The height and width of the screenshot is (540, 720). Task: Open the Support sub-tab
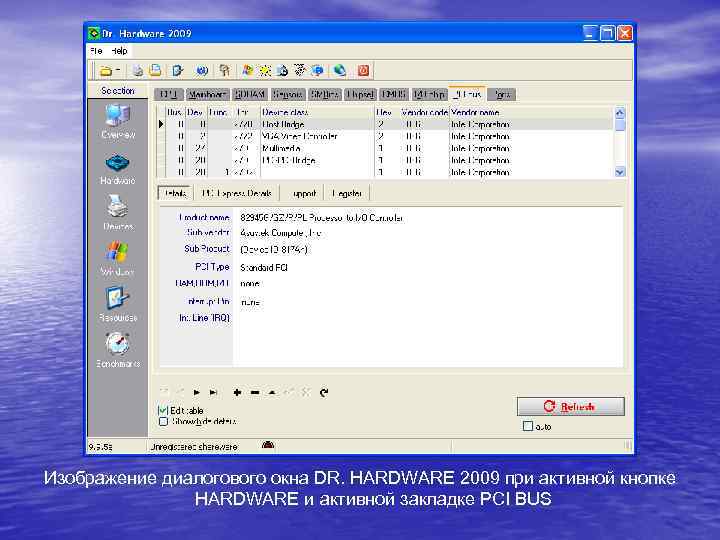click(x=304, y=193)
